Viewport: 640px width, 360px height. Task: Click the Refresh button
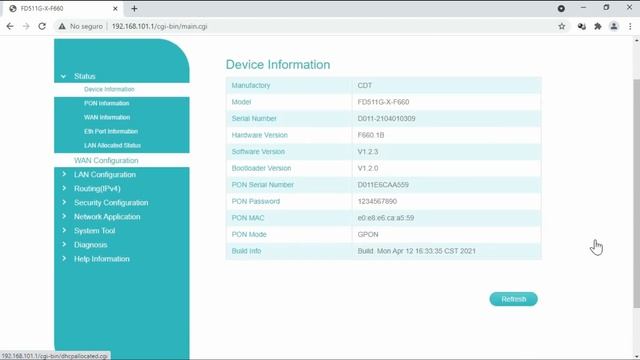point(513,299)
